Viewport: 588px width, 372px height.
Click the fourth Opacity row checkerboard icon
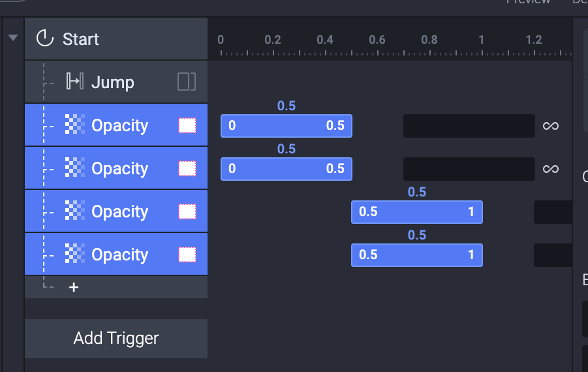coord(75,255)
